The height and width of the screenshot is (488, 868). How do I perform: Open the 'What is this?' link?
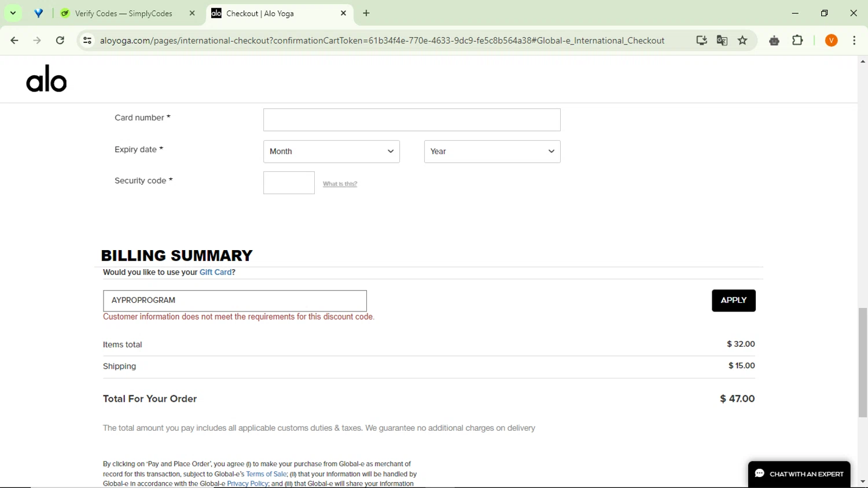pos(340,184)
